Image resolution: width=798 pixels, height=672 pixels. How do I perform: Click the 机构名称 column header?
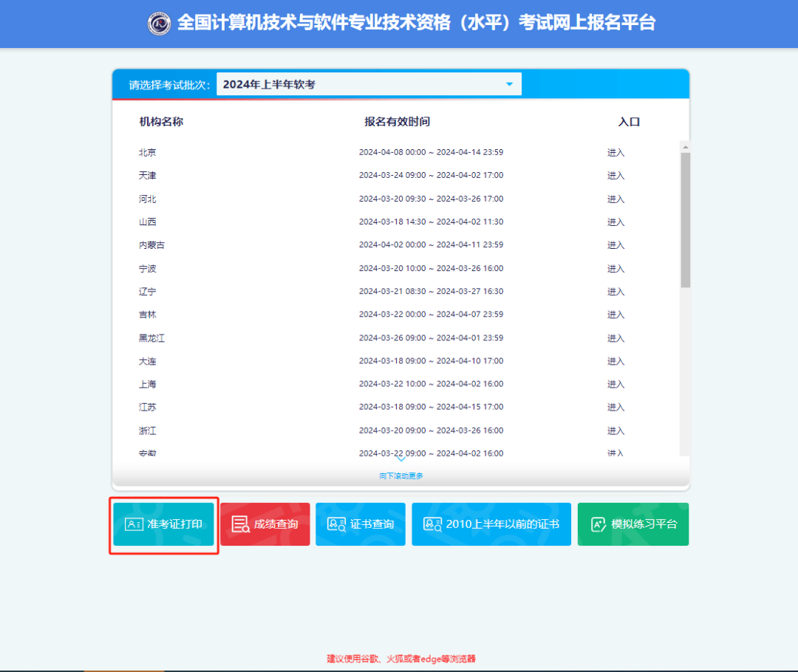coord(161,122)
